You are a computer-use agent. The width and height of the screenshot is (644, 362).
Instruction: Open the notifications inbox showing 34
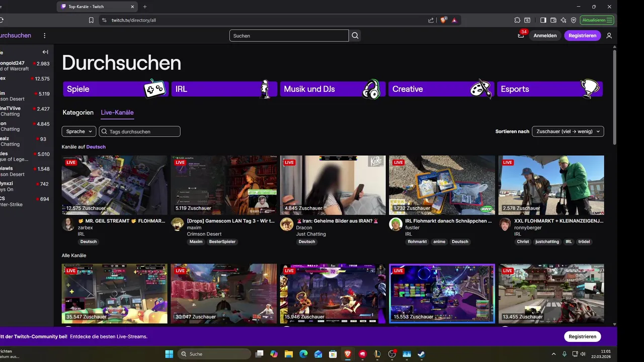[521, 35]
